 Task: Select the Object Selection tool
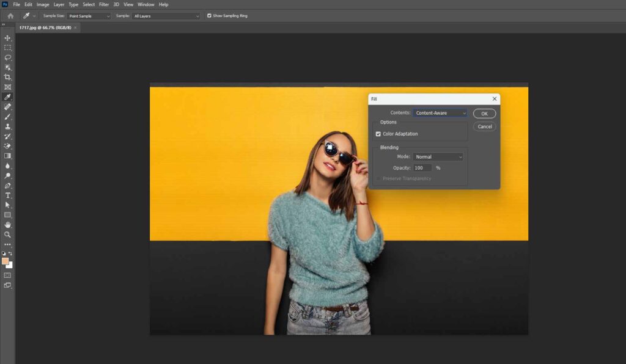coord(7,67)
